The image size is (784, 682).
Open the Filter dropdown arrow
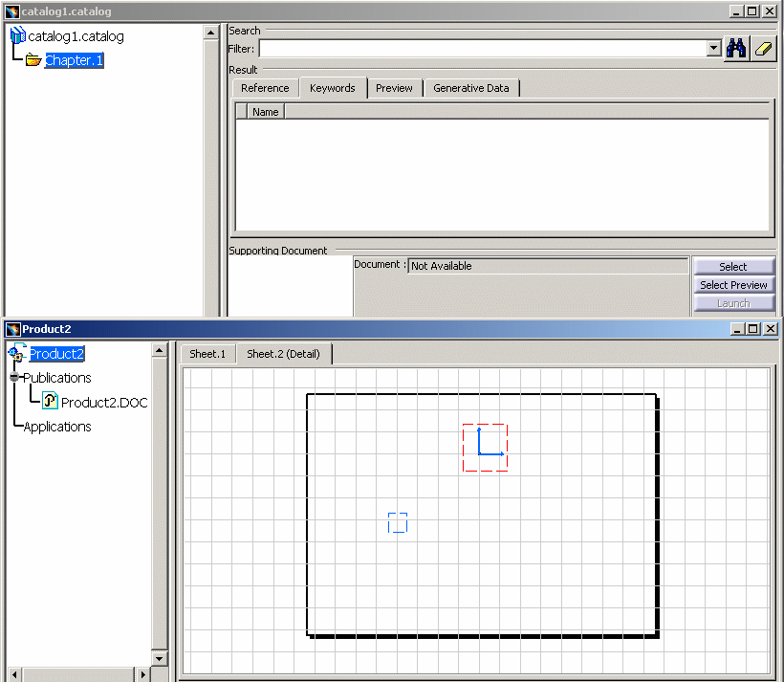tap(713, 49)
